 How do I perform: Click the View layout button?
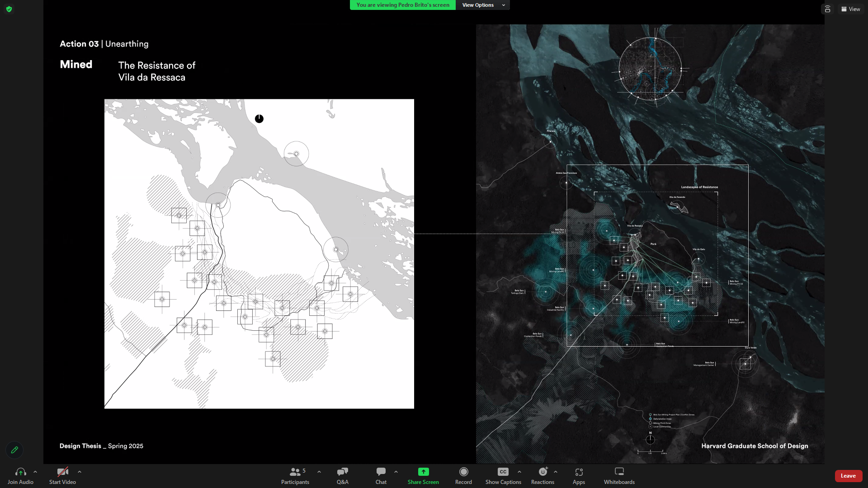point(851,9)
